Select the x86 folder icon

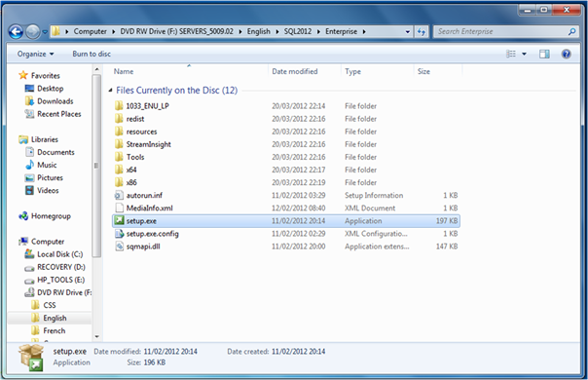pos(119,182)
